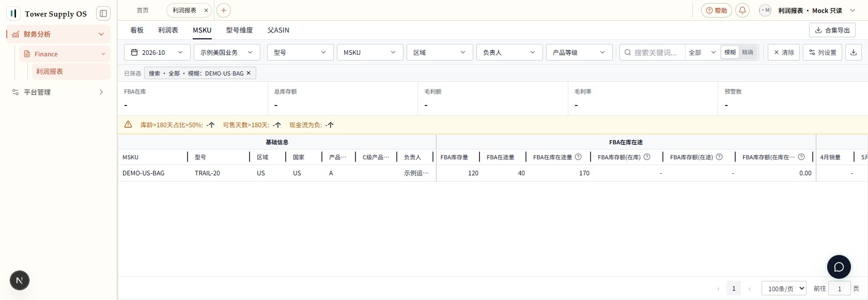Screen dimensions: 868x300
Task: Close the 利润报表 tab
Action: [x=206, y=10]
